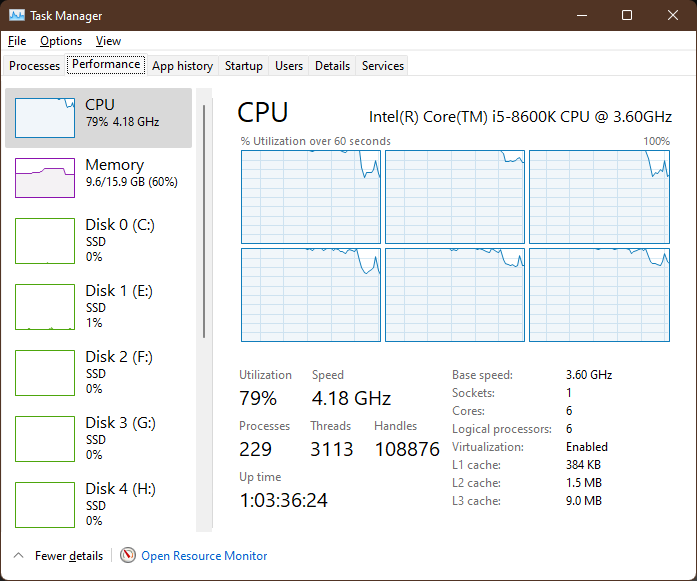The height and width of the screenshot is (581, 697).
Task: Click the '9.6/15.9 GB (60%)' memory text
Action: (x=132, y=182)
